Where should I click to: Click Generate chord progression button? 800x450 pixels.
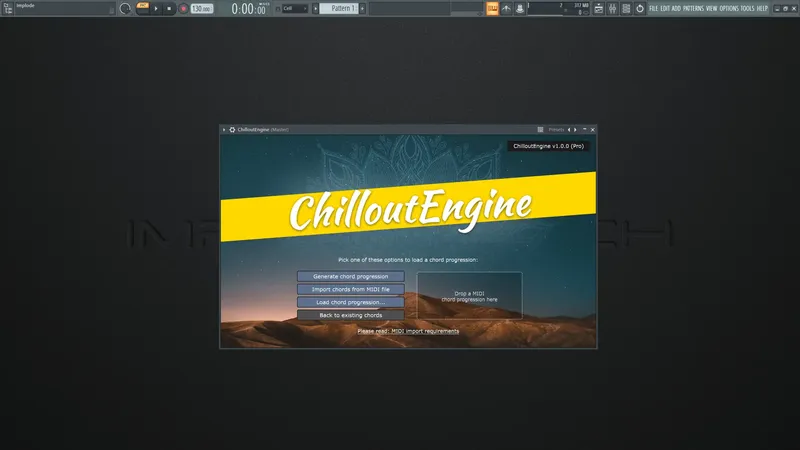[351, 277]
